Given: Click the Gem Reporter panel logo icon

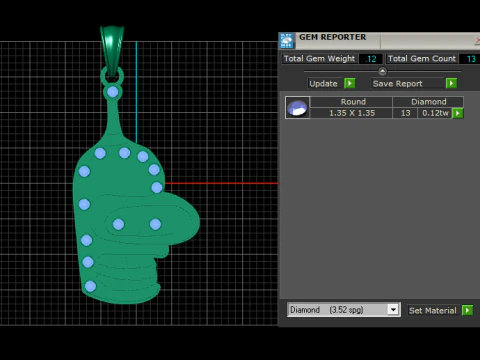Looking at the screenshot, I should [x=286, y=41].
